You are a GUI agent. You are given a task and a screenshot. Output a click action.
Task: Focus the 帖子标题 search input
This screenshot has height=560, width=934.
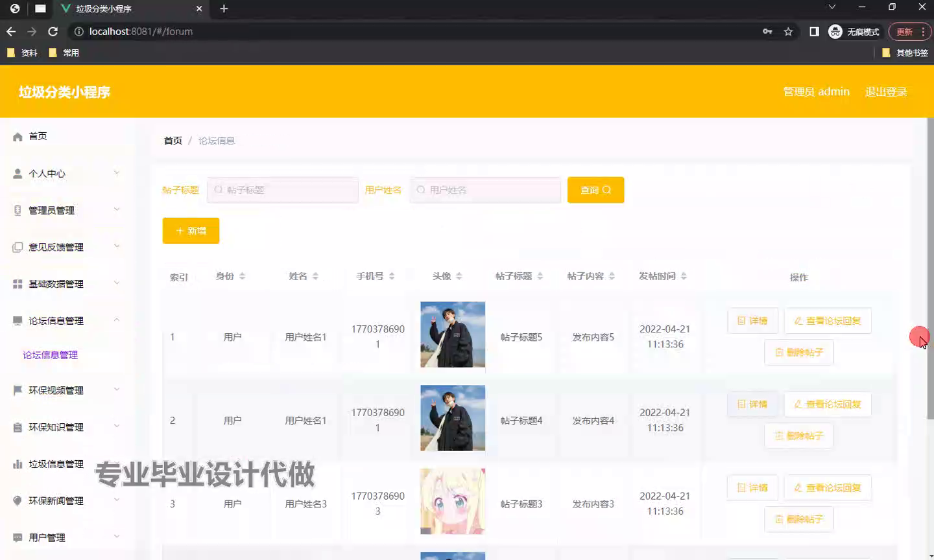(x=282, y=190)
